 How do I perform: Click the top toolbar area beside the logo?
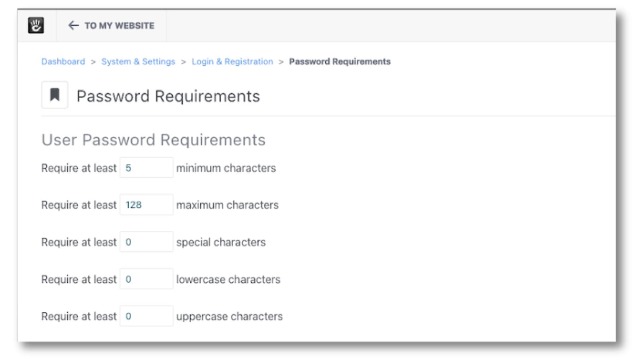click(x=235, y=25)
